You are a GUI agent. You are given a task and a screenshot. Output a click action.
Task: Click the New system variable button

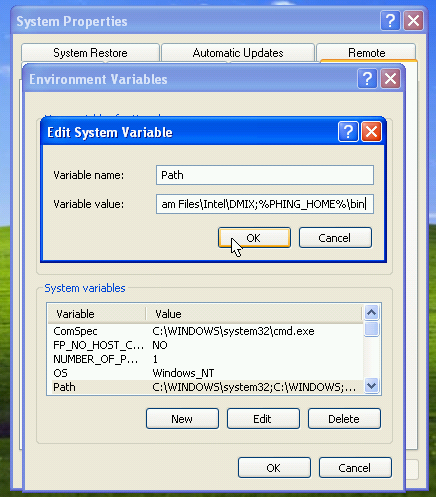pyautogui.click(x=182, y=419)
